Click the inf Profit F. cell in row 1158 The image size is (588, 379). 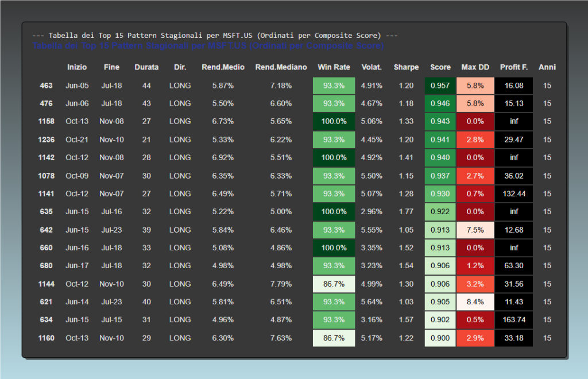514,122
